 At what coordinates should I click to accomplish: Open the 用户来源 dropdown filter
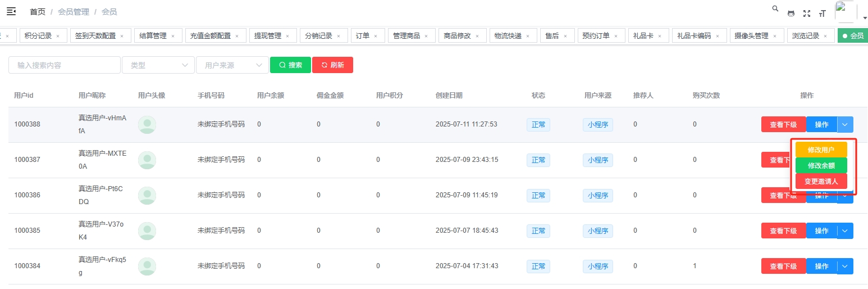pos(232,65)
